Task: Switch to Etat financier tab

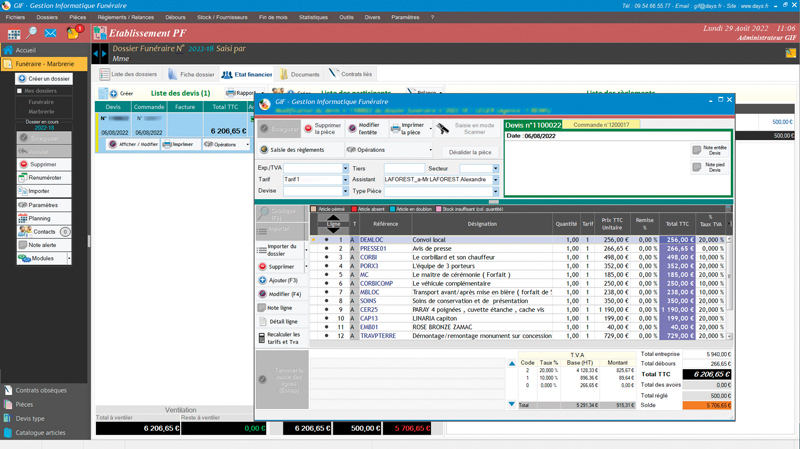Action: [247, 74]
